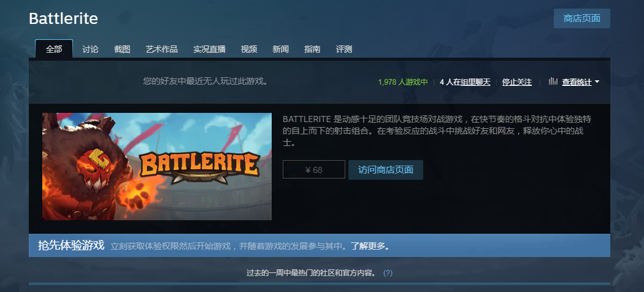Click the bar chart statistics icon
The width and height of the screenshot is (644, 292).
[553, 82]
